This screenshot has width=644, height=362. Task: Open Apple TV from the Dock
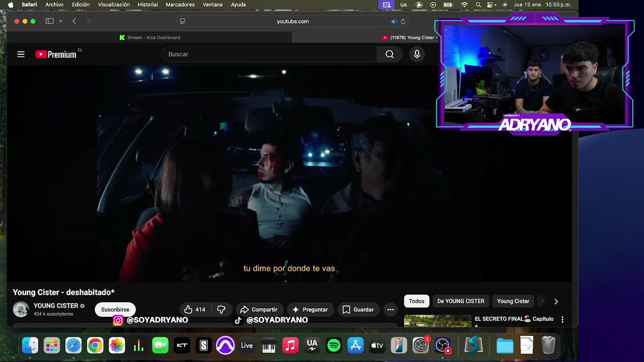tap(377, 345)
